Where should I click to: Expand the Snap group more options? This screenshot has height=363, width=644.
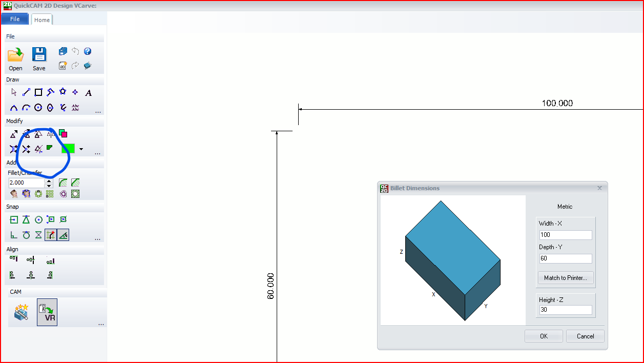coord(98,238)
